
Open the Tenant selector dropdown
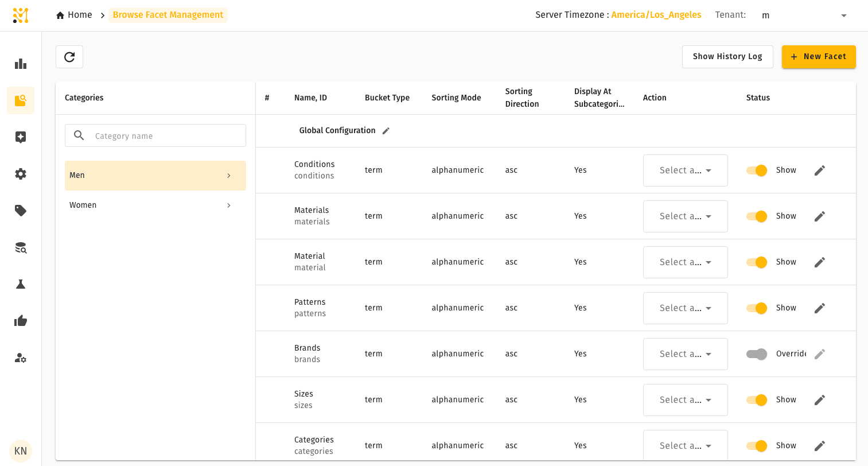[804, 15]
